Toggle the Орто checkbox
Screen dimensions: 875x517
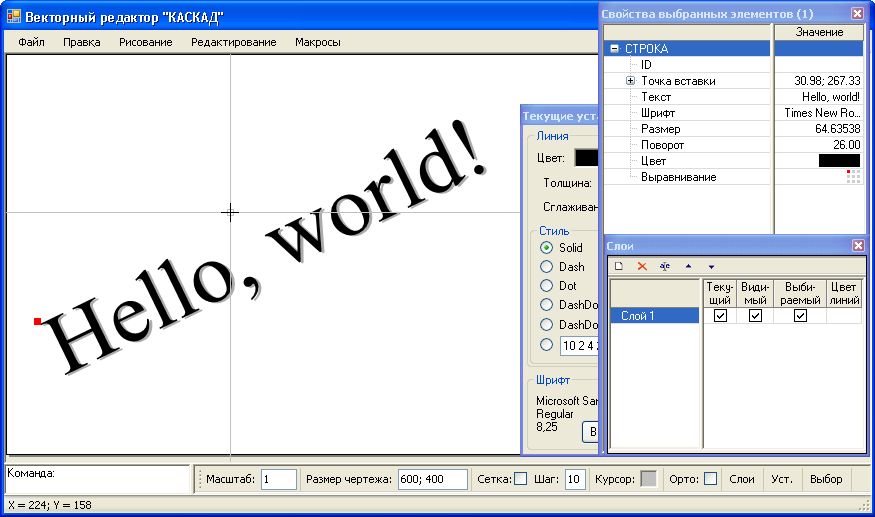click(x=710, y=479)
